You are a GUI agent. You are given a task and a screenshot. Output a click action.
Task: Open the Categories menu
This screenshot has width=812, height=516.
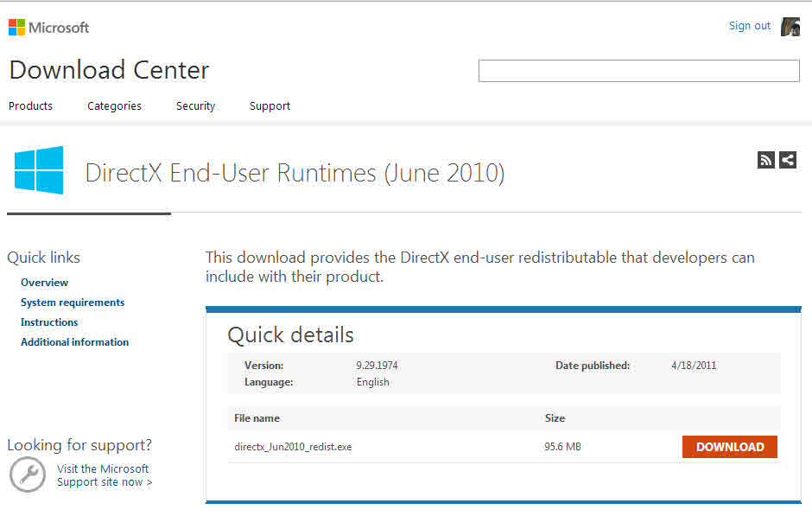[114, 105]
